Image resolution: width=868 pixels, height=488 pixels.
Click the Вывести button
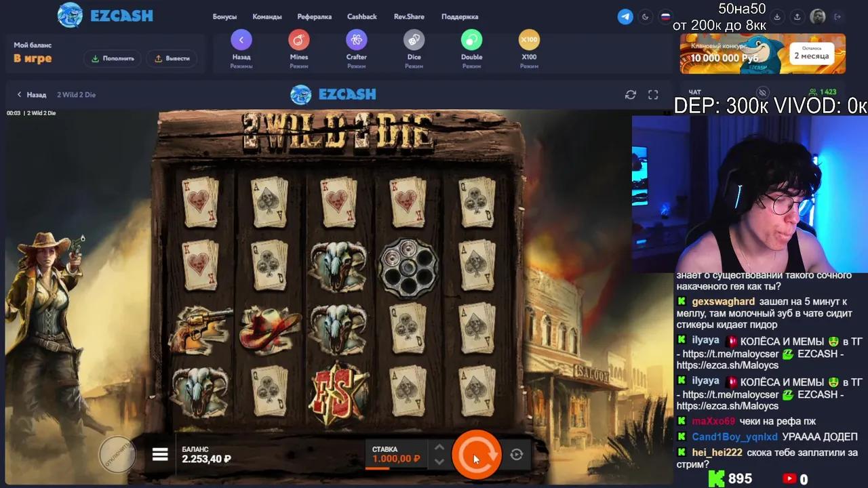click(x=172, y=58)
